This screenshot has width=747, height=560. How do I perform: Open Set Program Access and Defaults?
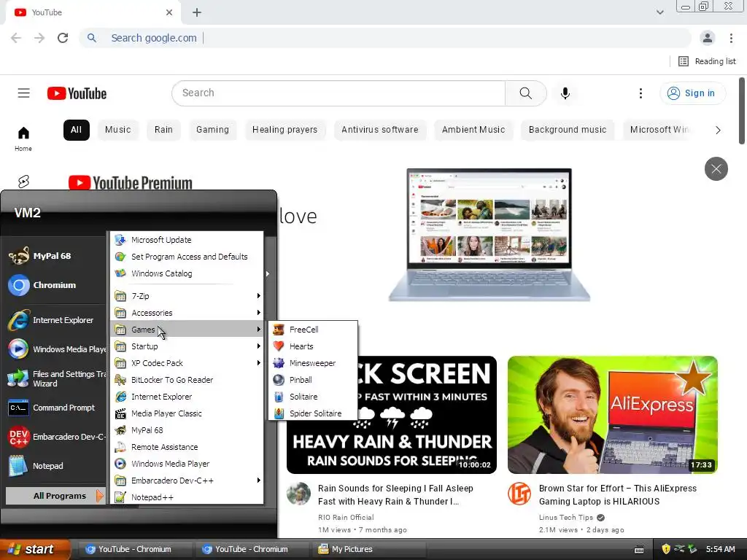coord(187,256)
